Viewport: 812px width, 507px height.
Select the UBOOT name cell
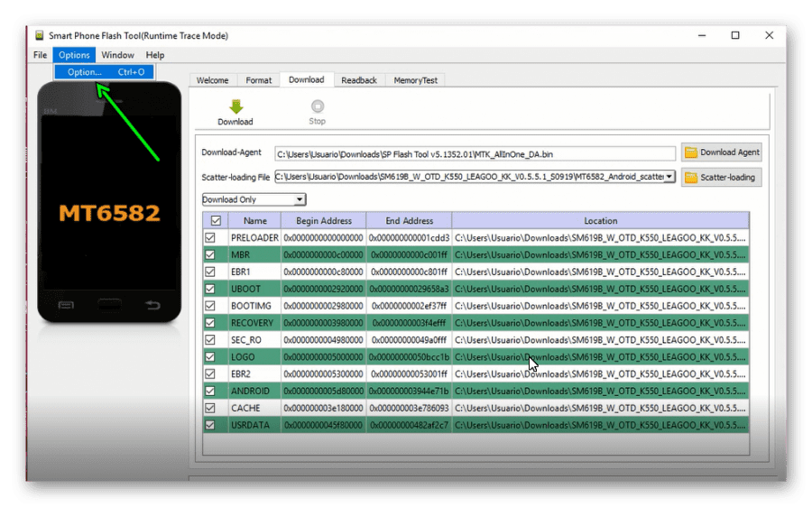(254, 289)
